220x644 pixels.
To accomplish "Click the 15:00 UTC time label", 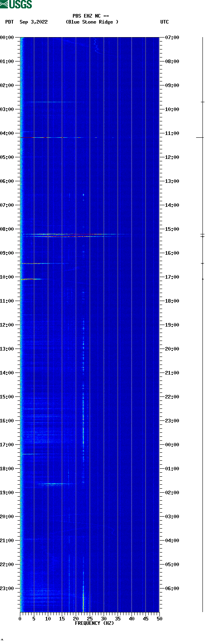I will coord(172,229).
